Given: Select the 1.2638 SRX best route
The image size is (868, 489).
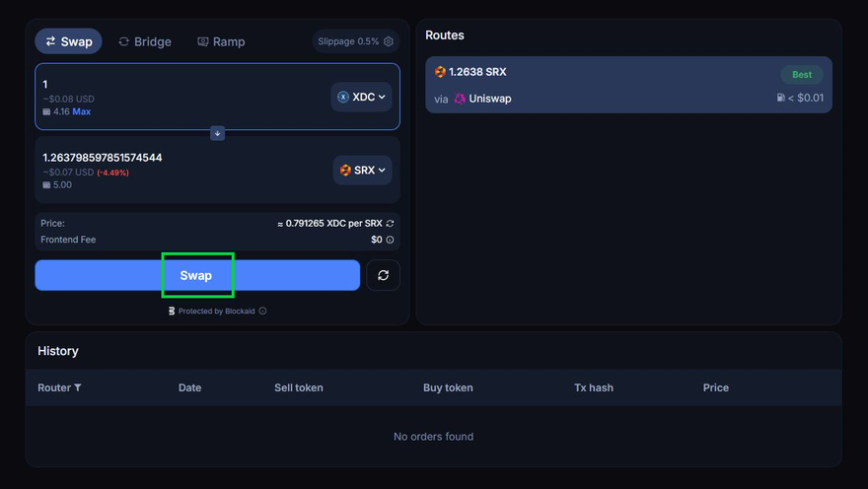Looking at the screenshot, I should point(628,85).
